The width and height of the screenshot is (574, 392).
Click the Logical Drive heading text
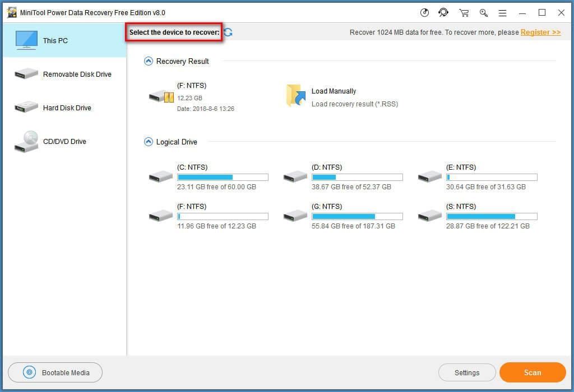(177, 142)
